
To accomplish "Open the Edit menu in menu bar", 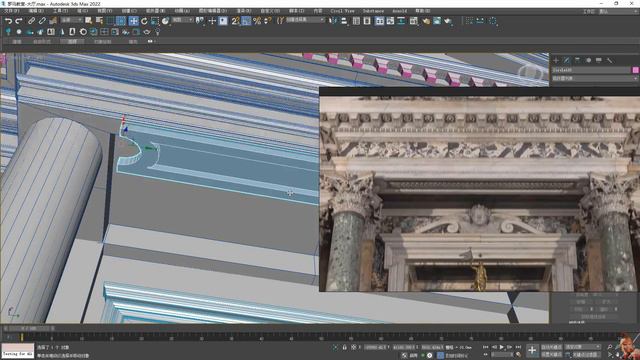I will pyautogui.click(x=36, y=11).
